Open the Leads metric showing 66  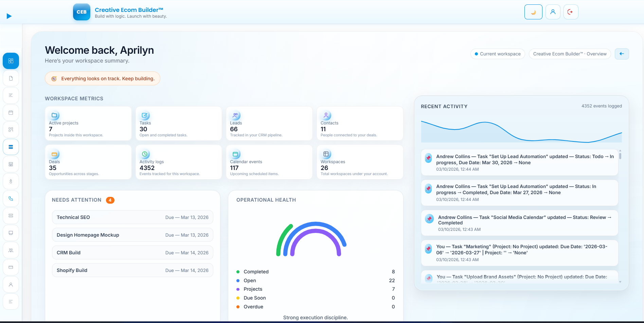pyautogui.click(x=269, y=123)
